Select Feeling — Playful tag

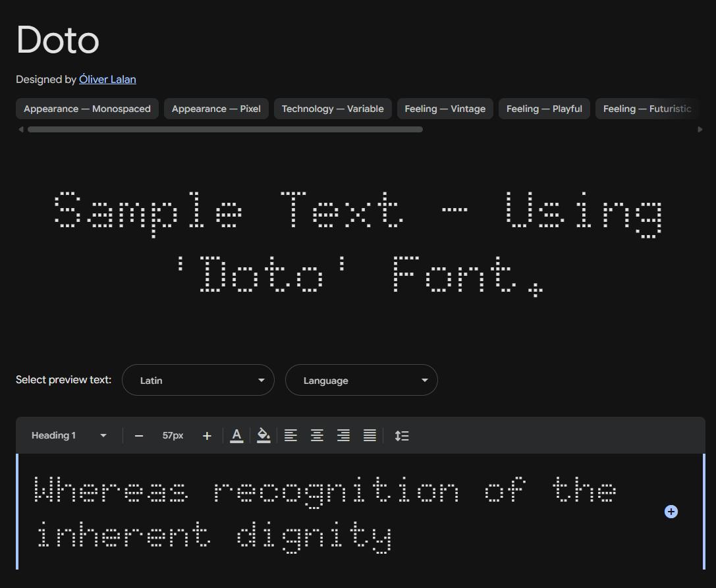544,109
